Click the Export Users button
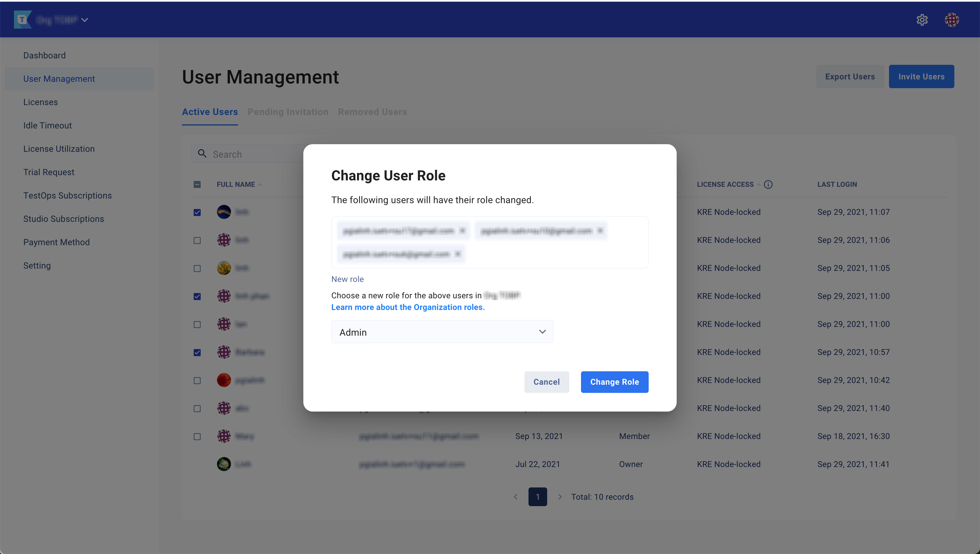The height and width of the screenshot is (554, 980). 850,76
